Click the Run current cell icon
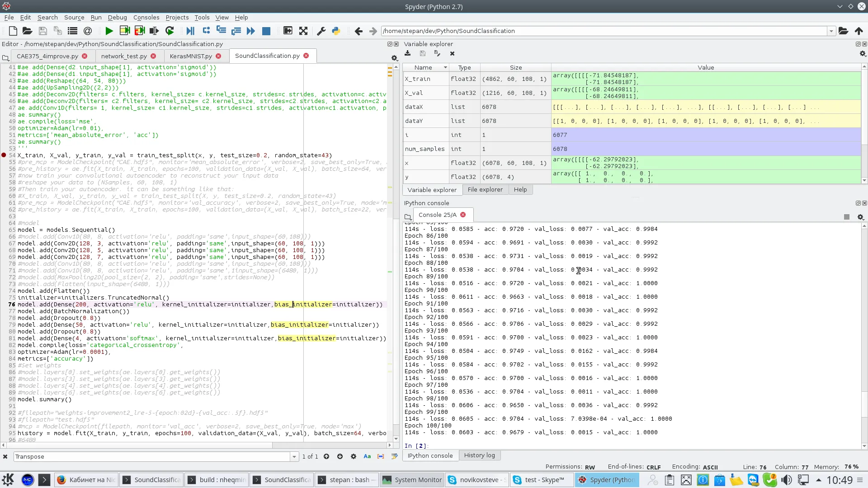Image resolution: width=868 pixels, height=488 pixels. [x=124, y=31]
